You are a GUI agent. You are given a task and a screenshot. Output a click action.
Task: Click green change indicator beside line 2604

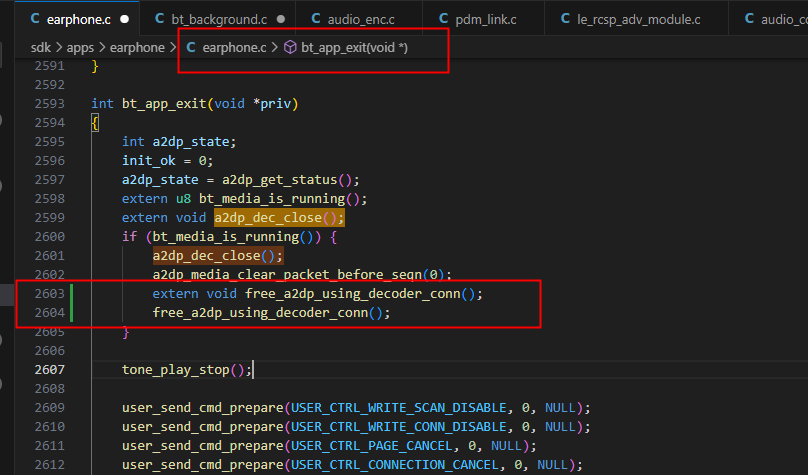[71, 313]
